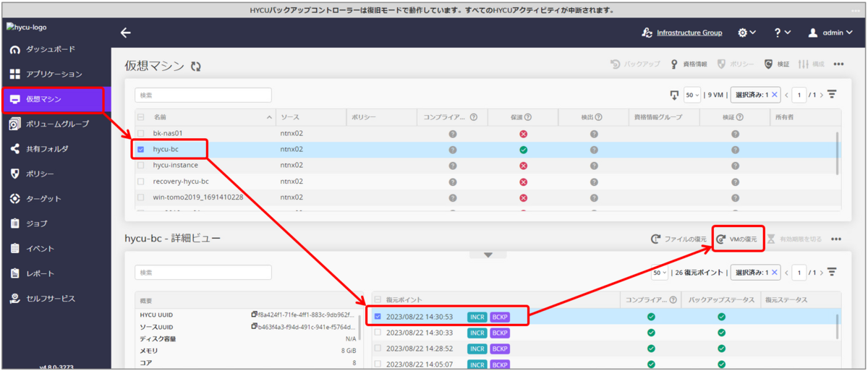Refresh the 仮想マシン list
868x371 pixels.
(195, 66)
